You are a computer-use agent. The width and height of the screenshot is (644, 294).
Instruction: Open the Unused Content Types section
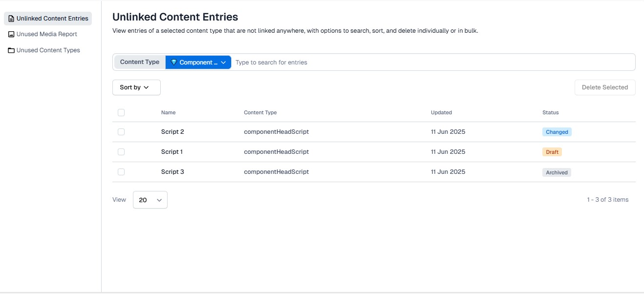click(x=47, y=50)
